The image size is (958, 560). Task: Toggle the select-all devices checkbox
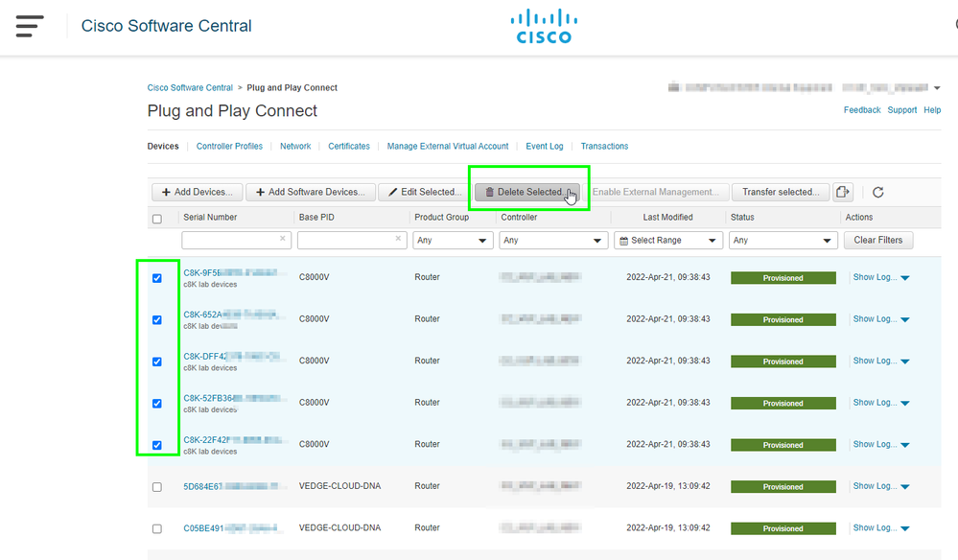point(157,219)
